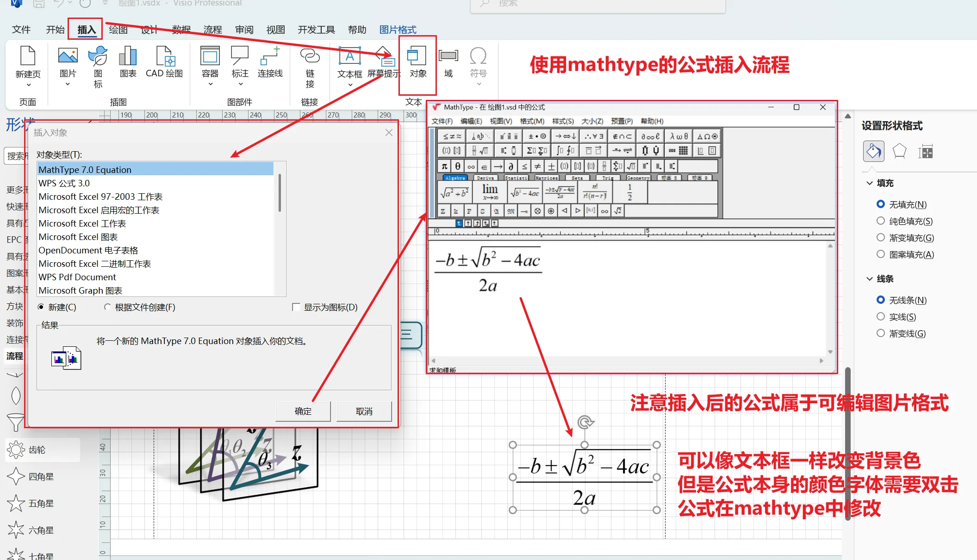Screen dimensions: 977x560
Task: Click the MathType Algebra tab
Action: click(455, 178)
